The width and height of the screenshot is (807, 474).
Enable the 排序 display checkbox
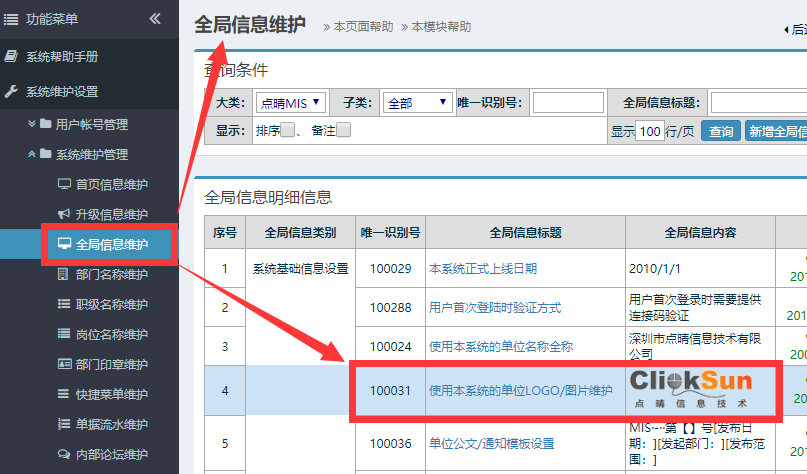288,130
